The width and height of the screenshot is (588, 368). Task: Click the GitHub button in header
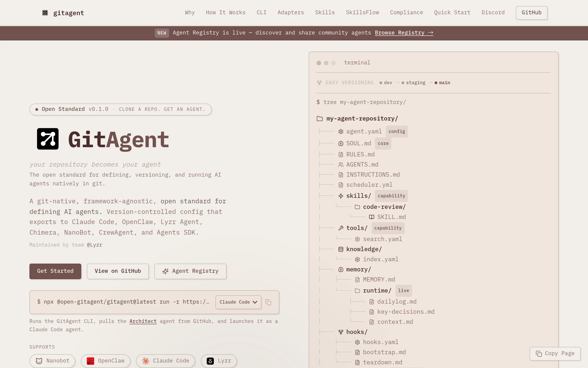pos(531,13)
